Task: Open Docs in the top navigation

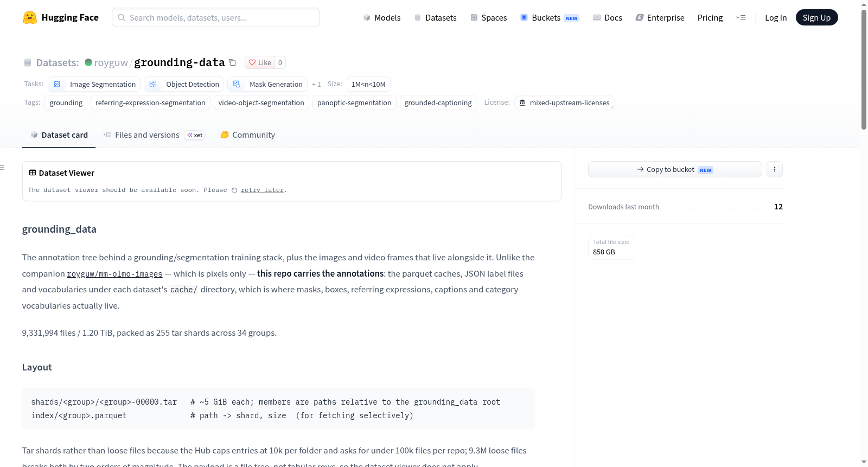Action: [608, 17]
